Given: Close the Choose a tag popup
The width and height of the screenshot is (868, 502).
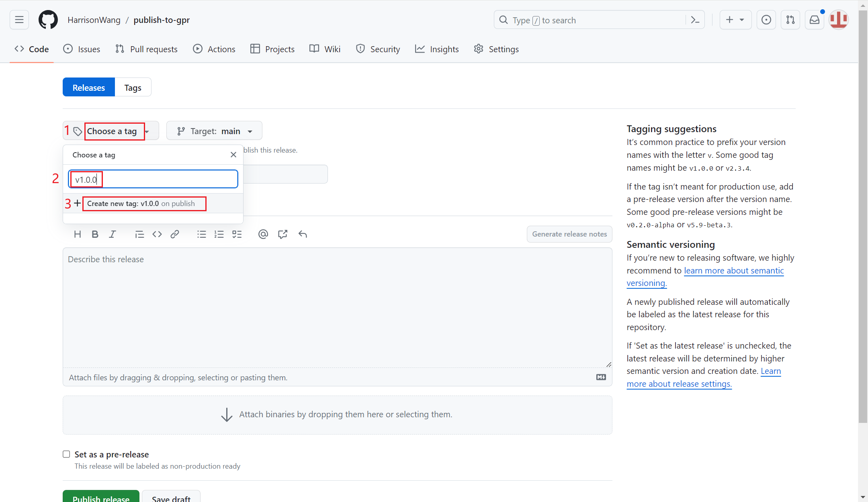Looking at the screenshot, I should tap(233, 155).
